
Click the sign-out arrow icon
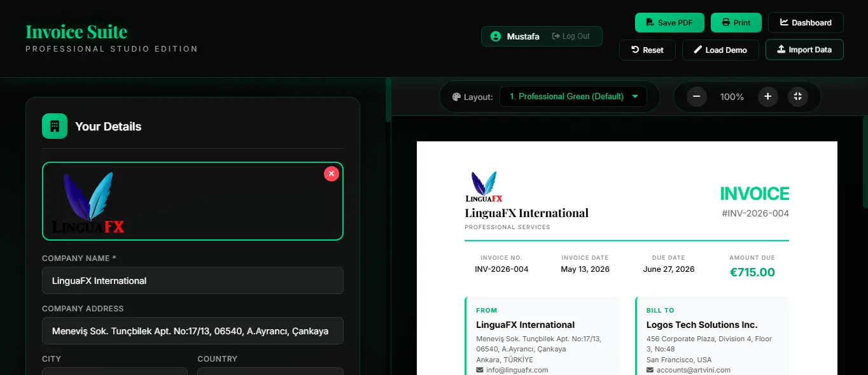pos(556,36)
